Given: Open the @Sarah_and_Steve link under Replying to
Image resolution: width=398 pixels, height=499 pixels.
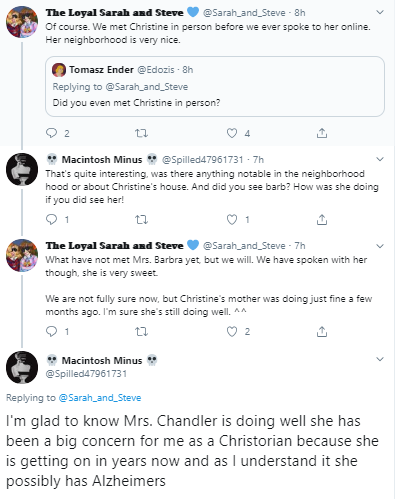Looking at the screenshot, I should 100,398.
